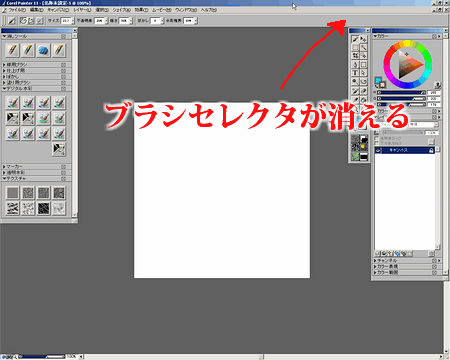Select the Crop tool in the toolbox
The width and height of the screenshot is (450, 360).
(x=355, y=56)
